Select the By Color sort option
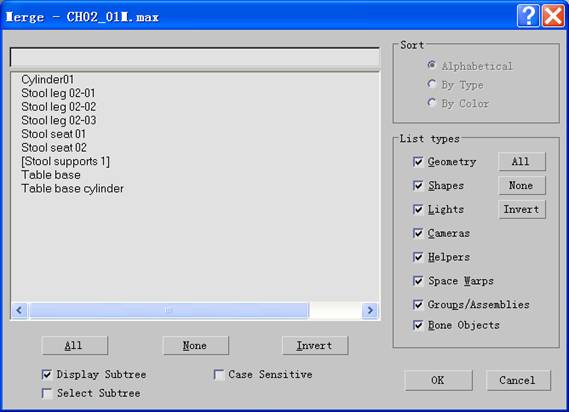The height and width of the screenshot is (412, 569). click(431, 103)
